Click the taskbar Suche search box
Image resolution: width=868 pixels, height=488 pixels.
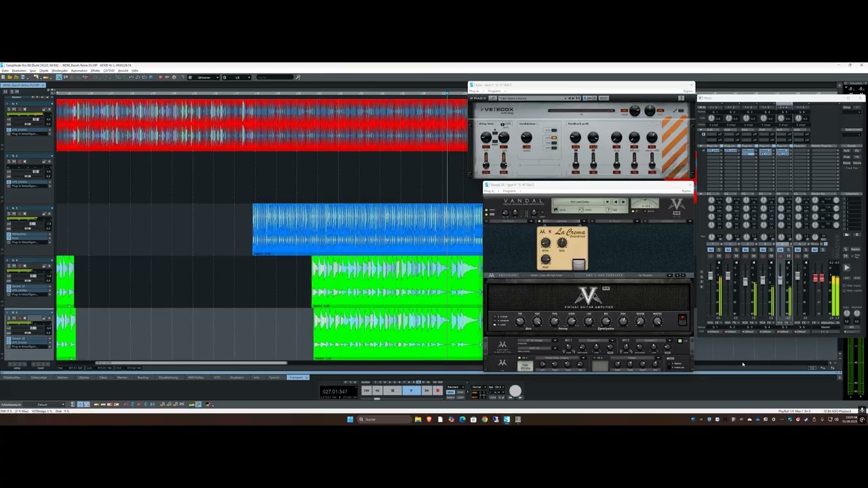point(383,420)
